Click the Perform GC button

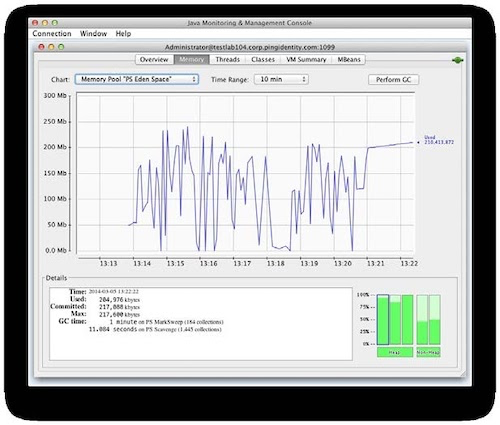(x=393, y=80)
